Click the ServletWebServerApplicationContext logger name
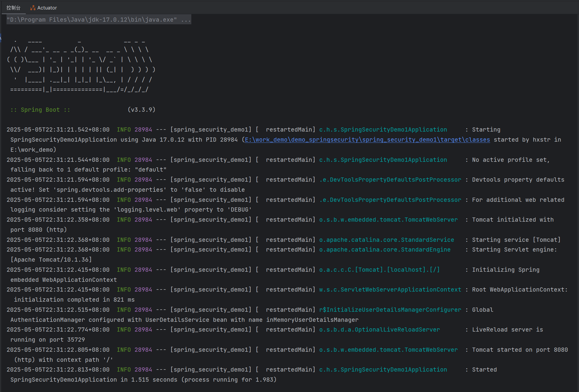 (390, 289)
